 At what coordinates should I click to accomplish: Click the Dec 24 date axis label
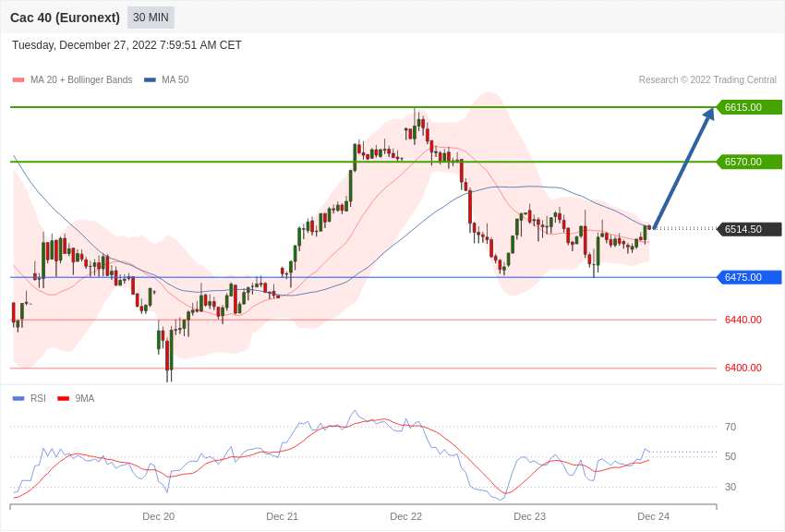(653, 516)
